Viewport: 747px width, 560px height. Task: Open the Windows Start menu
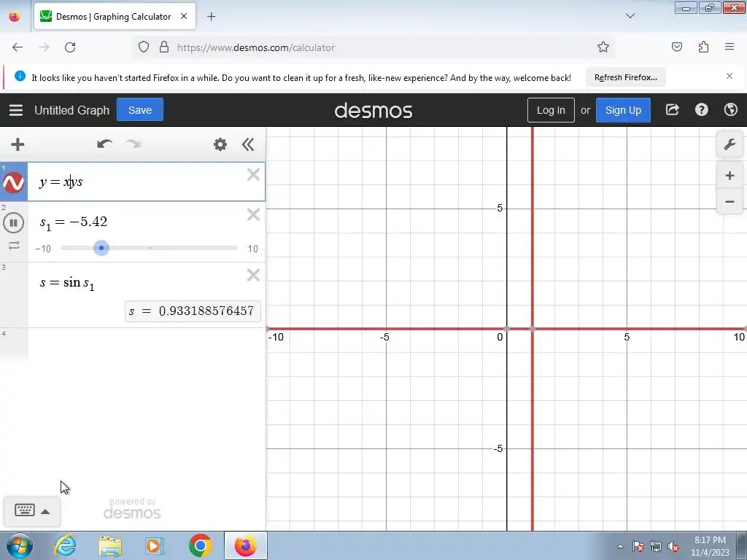[x=19, y=545]
